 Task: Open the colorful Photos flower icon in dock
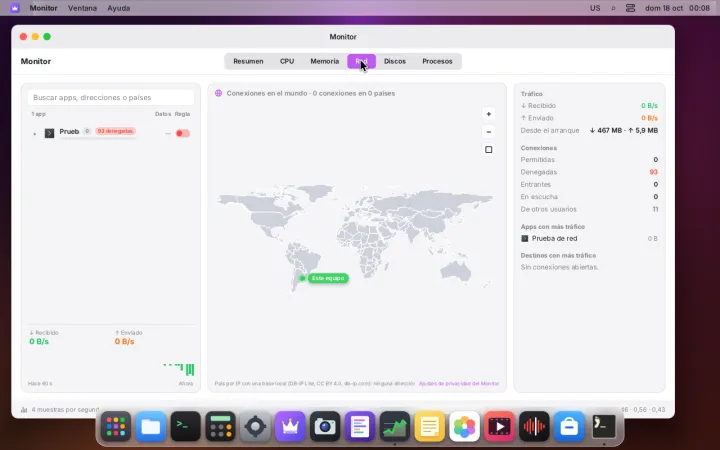point(465,427)
